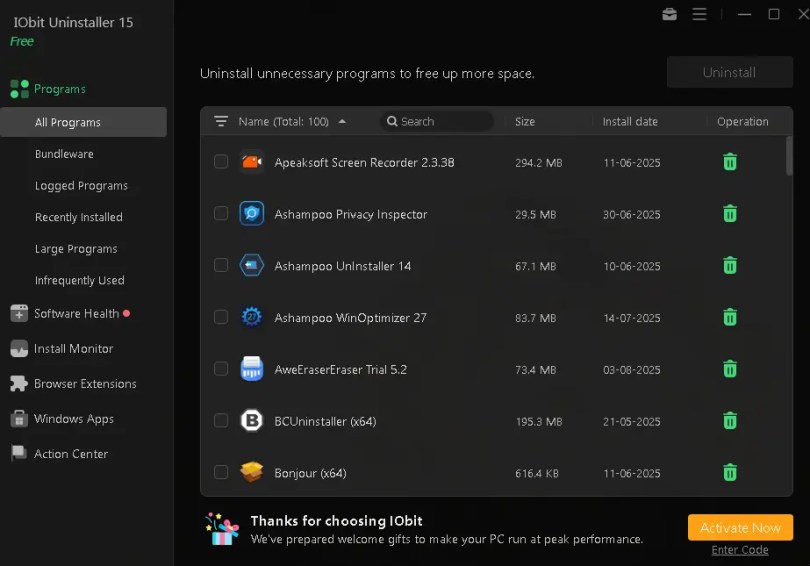Tick the Ashampoo WinOptimizer 27 checkbox

pos(221,317)
